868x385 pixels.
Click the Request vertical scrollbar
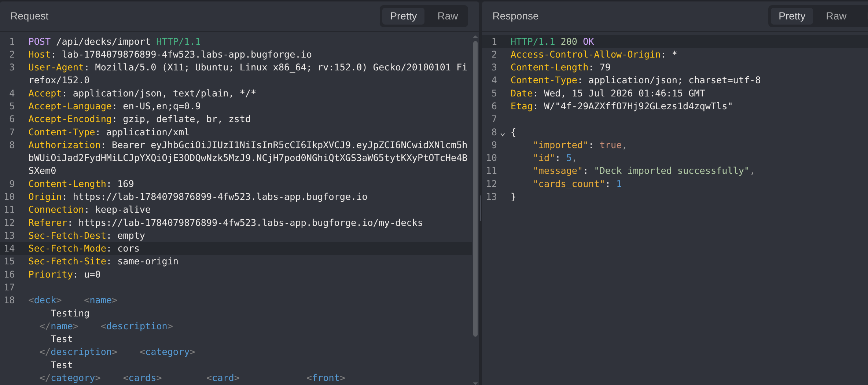pyautogui.click(x=475, y=188)
